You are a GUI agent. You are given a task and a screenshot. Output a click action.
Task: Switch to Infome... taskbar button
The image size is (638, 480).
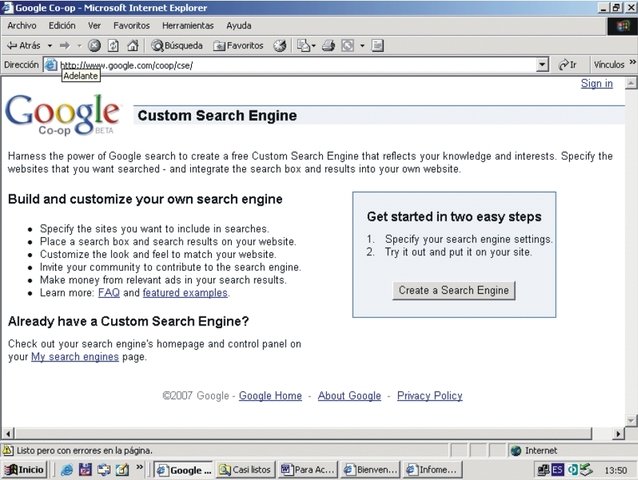(433, 470)
